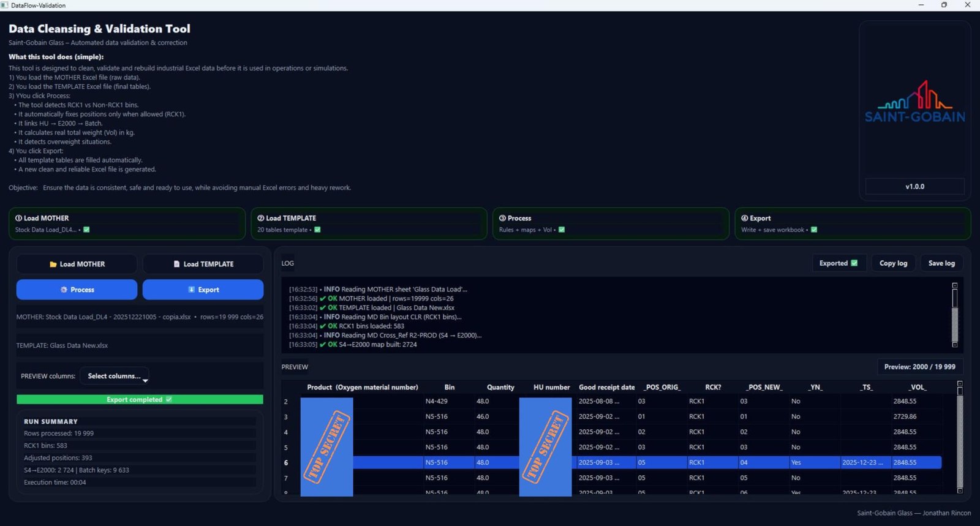This screenshot has height=526, width=980.
Task: Click step 3 Process card
Action: pos(611,224)
